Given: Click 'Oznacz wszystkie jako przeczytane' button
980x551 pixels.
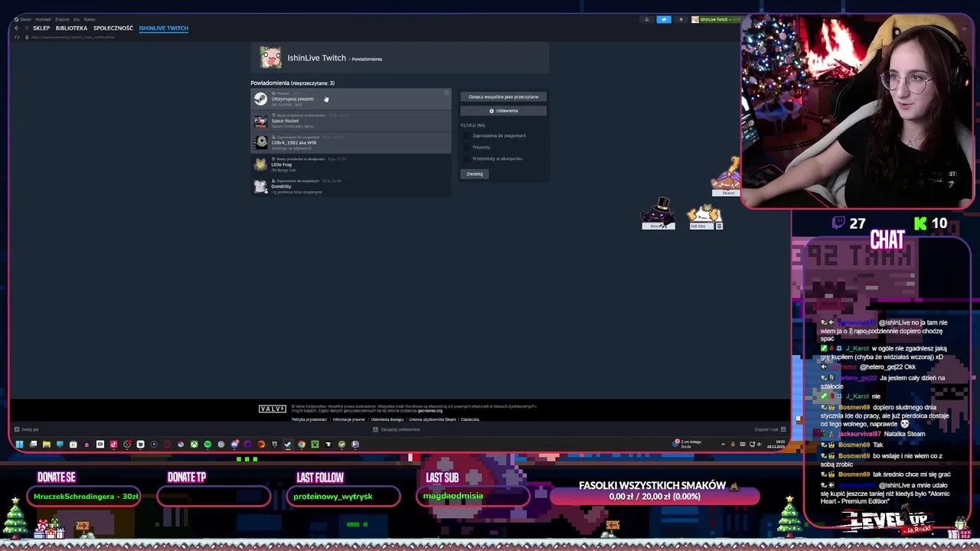Looking at the screenshot, I should [x=503, y=97].
